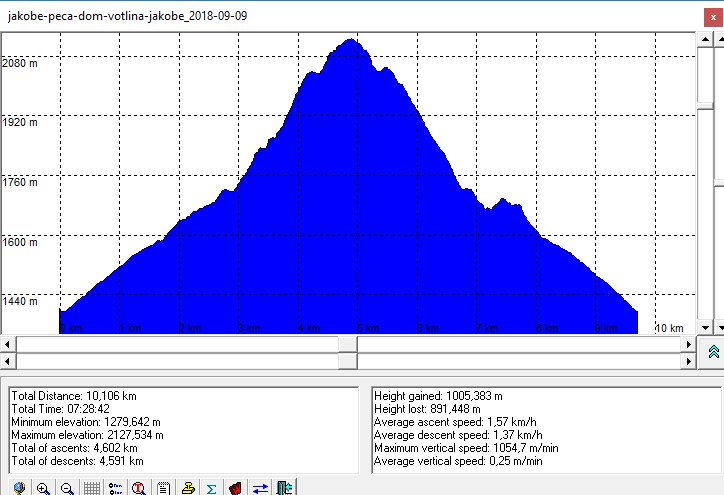The height and width of the screenshot is (495, 724).
Task: Click the red and black toolbar icon
Action: (236, 488)
